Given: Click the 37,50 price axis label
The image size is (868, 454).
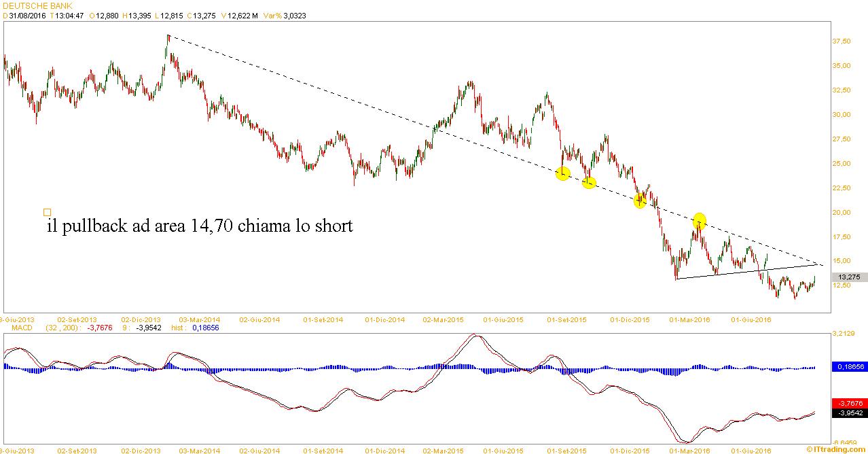Looking at the screenshot, I should coord(842,41).
